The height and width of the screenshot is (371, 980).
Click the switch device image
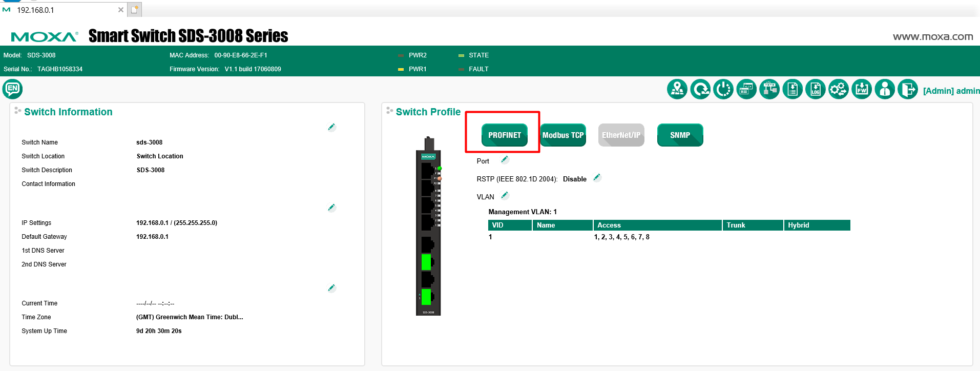click(x=428, y=226)
